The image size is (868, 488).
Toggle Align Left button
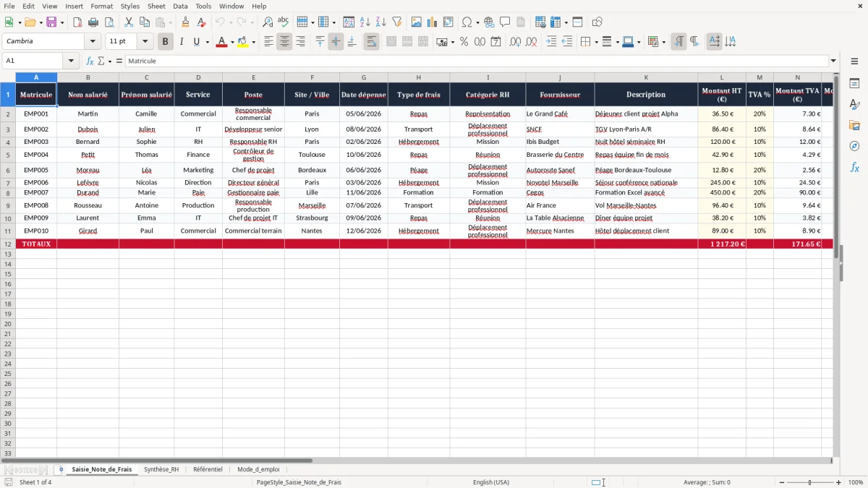pyautogui.click(x=268, y=42)
